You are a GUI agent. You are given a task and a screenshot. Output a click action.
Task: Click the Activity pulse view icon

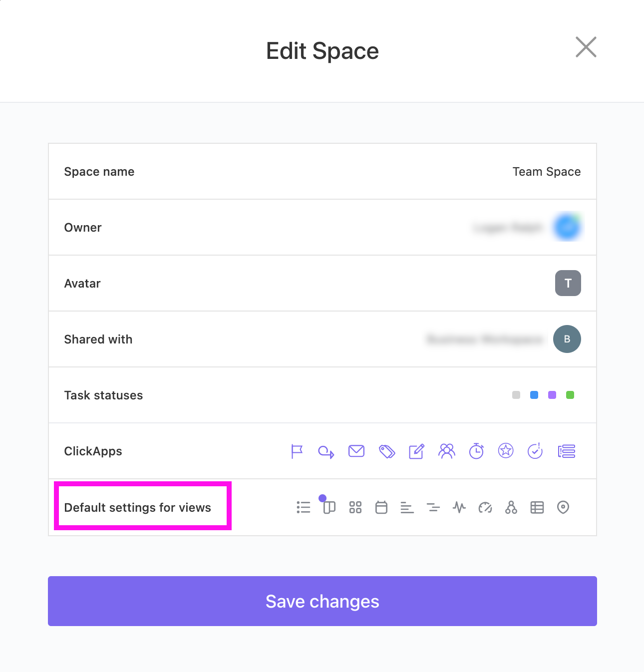click(459, 508)
